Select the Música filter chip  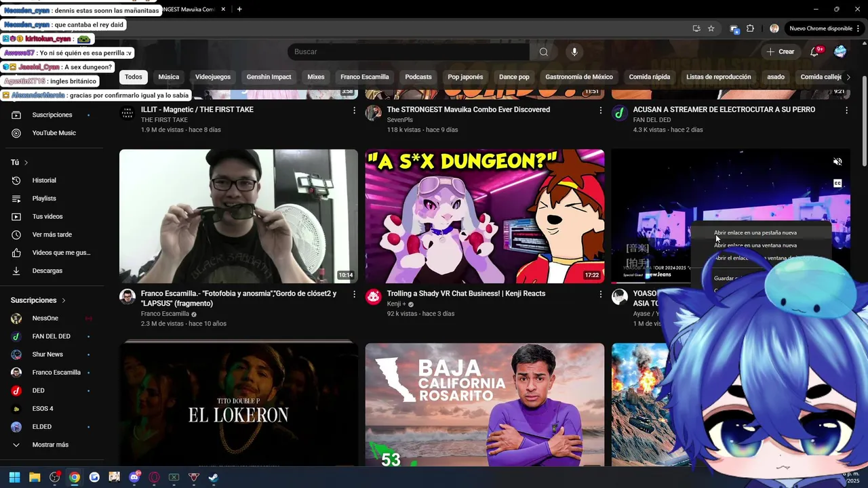169,77
